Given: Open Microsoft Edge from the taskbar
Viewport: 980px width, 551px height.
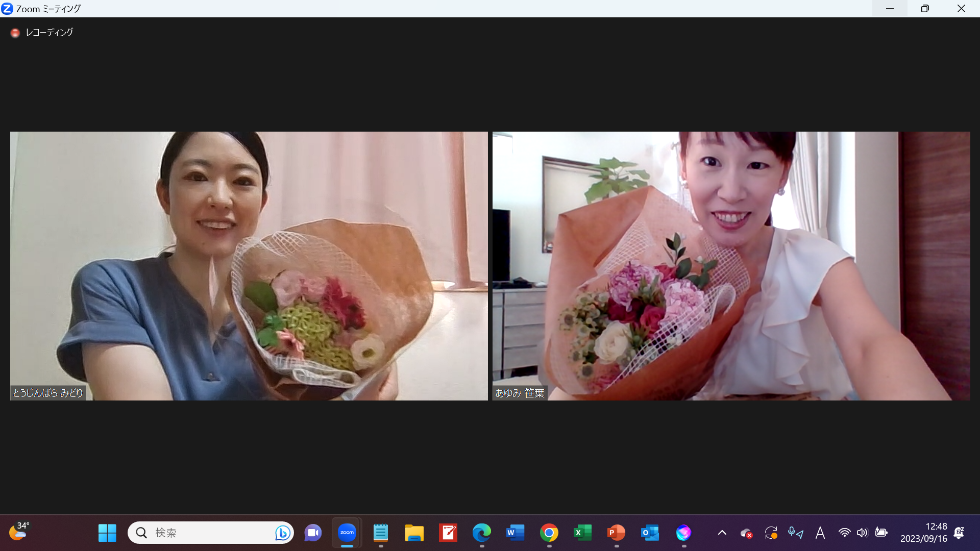Looking at the screenshot, I should pos(482,533).
